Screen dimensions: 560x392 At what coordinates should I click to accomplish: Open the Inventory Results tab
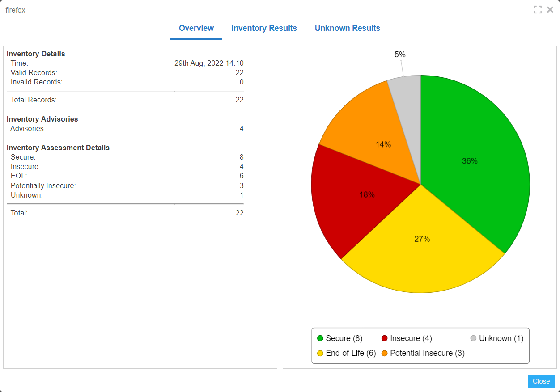264,28
